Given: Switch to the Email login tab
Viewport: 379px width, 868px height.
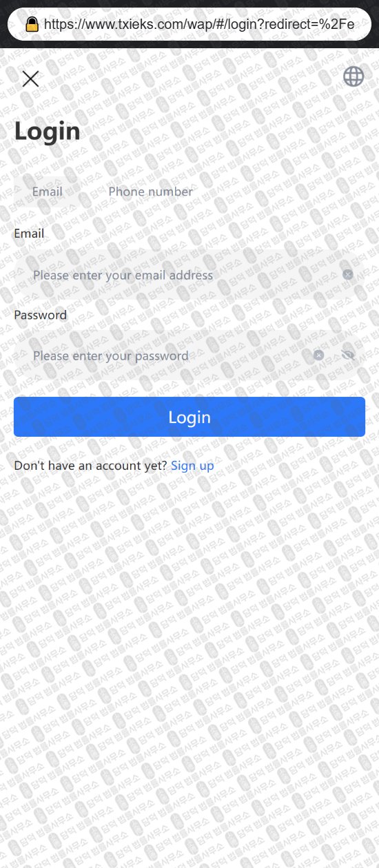Looking at the screenshot, I should [48, 192].
